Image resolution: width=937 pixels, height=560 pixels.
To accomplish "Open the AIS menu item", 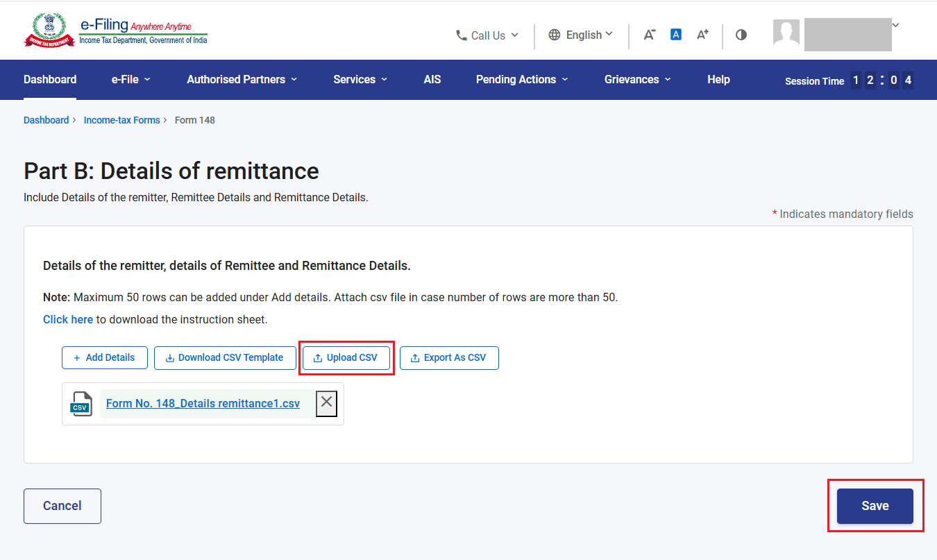I will tap(432, 79).
